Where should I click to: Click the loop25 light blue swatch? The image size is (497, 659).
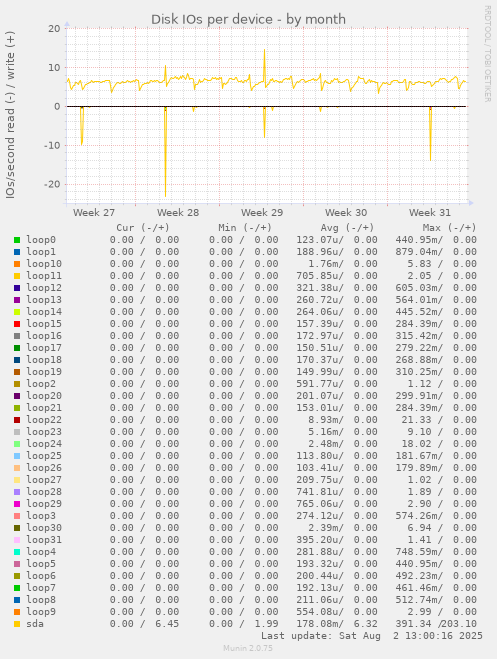click(x=17, y=456)
